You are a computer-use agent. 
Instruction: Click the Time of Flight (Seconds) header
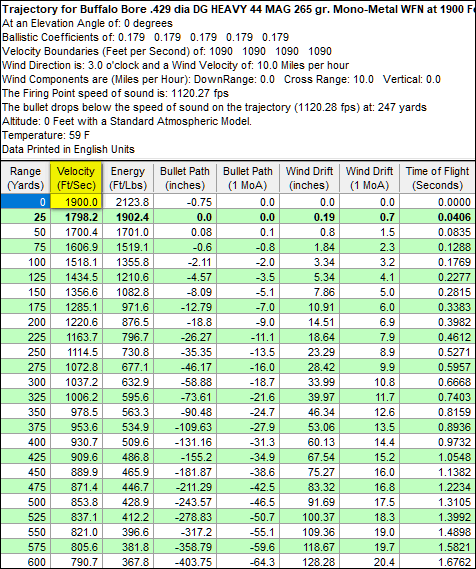click(438, 178)
